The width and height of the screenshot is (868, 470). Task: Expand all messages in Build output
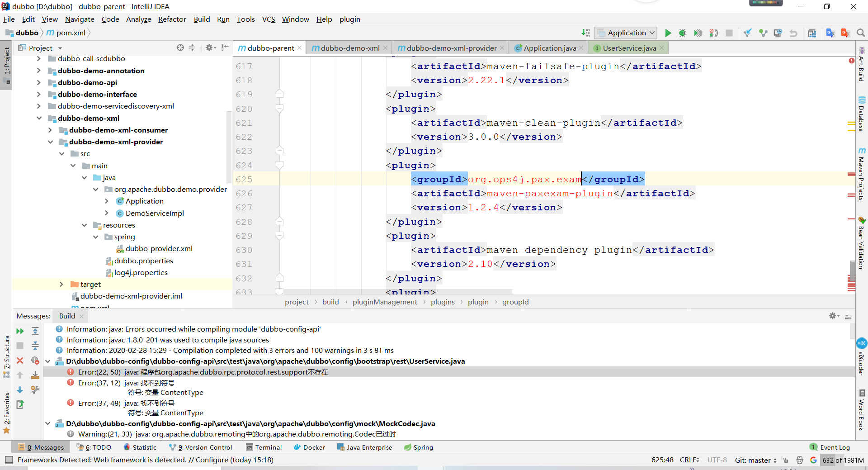point(35,331)
